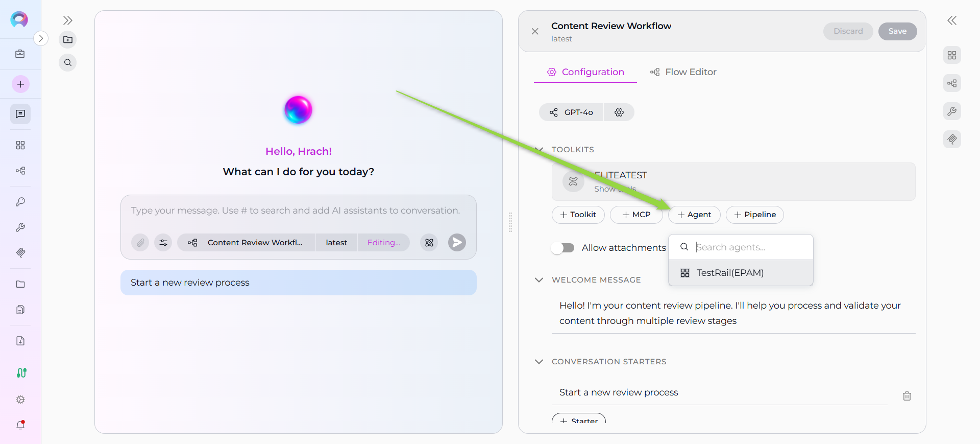980x444 pixels.
Task: Open the chat settings sliders icon
Action: pyautogui.click(x=163, y=243)
